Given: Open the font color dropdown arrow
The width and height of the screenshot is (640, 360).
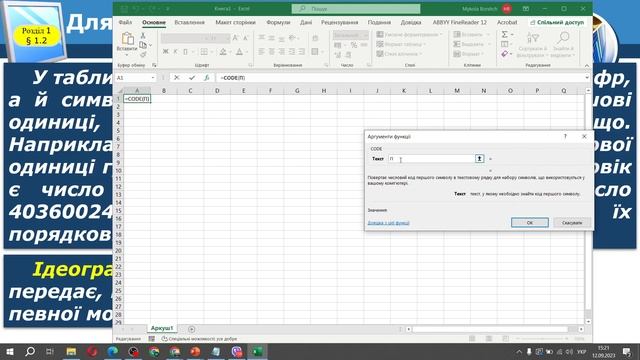Looking at the screenshot, I should pos(246,52).
